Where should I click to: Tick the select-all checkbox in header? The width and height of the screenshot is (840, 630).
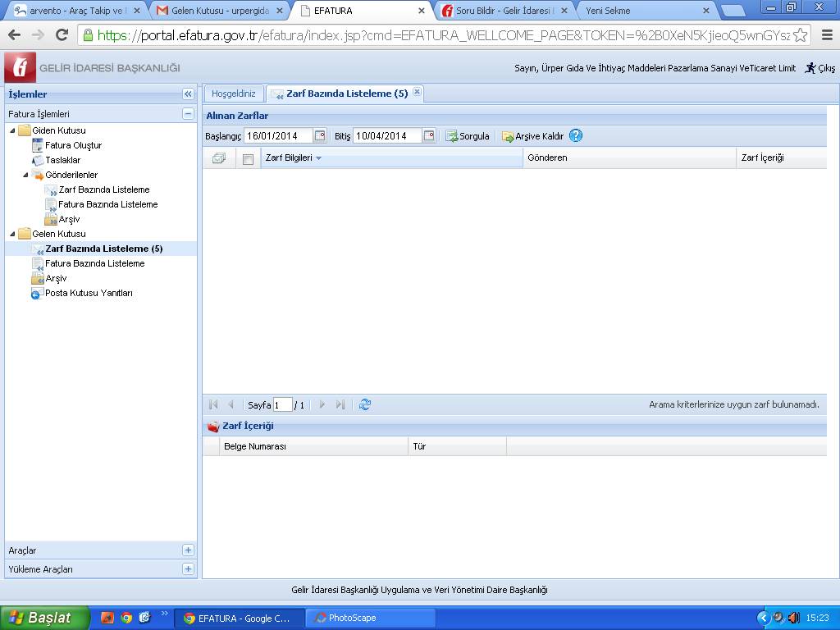[249, 159]
